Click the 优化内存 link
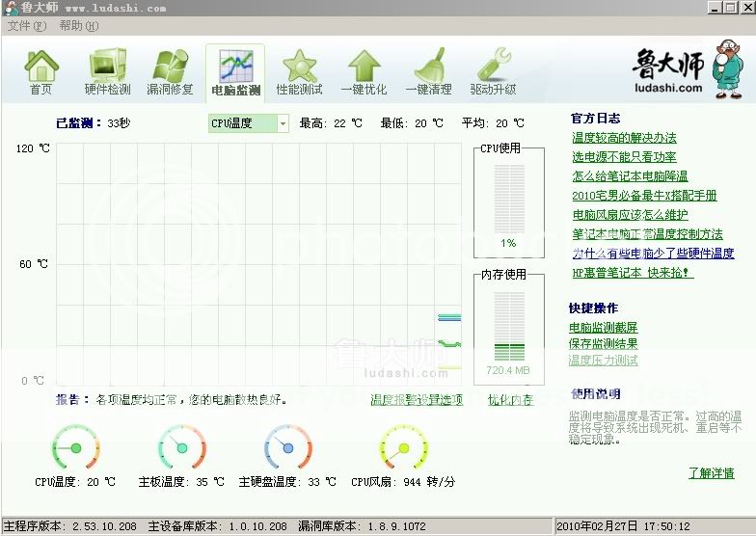This screenshot has width=756, height=536. pyautogui.click(x=510, y=400)
